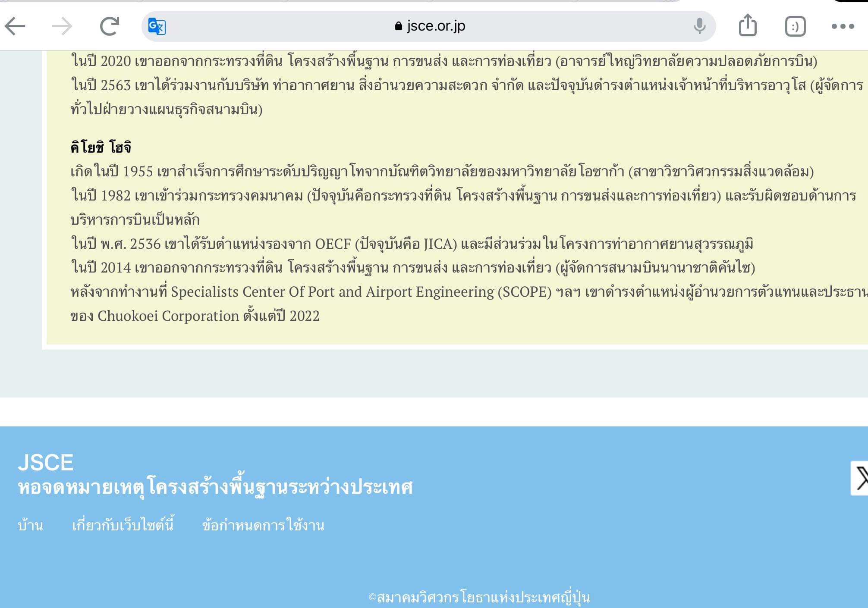Open the browser tabs switcher
Viewport: 868px width, 608px height.
click(x=795, y=27)
